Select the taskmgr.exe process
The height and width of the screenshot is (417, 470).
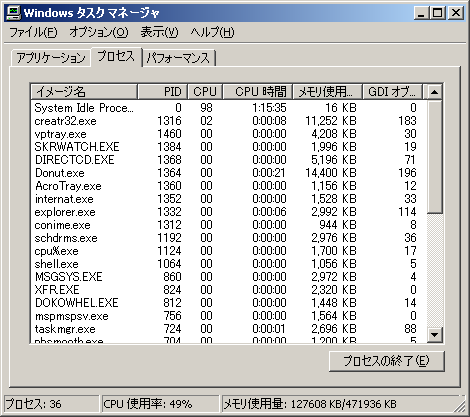229,329
